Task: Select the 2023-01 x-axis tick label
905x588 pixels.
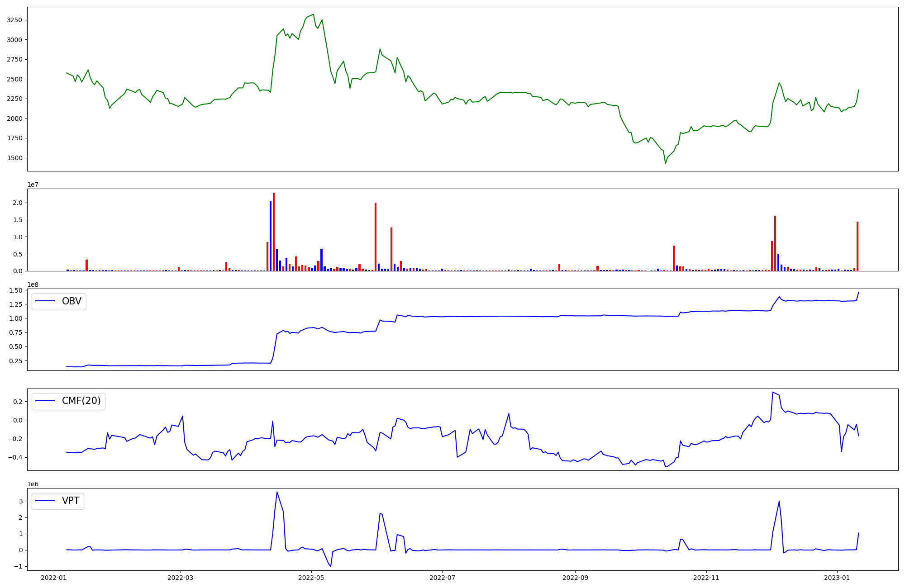Action: click(x=837, y=578)
